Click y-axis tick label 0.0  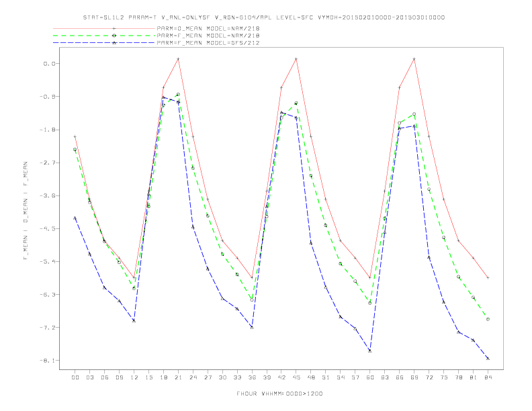coord(48,63)
